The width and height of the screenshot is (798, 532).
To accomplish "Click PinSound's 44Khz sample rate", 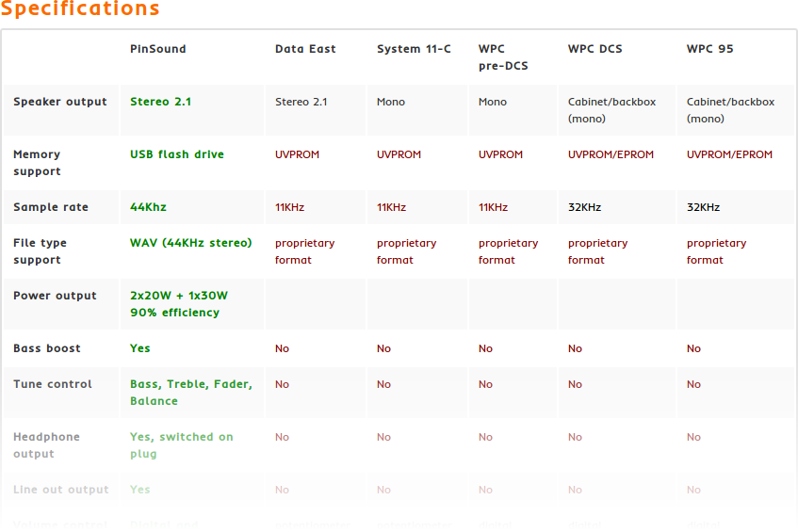I will coord(148,207).
